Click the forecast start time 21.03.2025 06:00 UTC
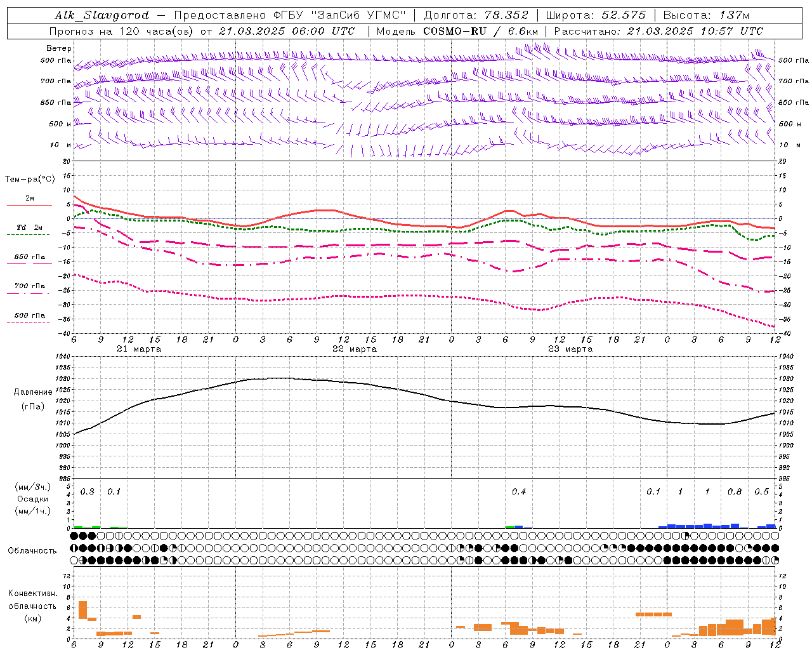The height and width of the screenshot is (650, 812). [287, 31]
